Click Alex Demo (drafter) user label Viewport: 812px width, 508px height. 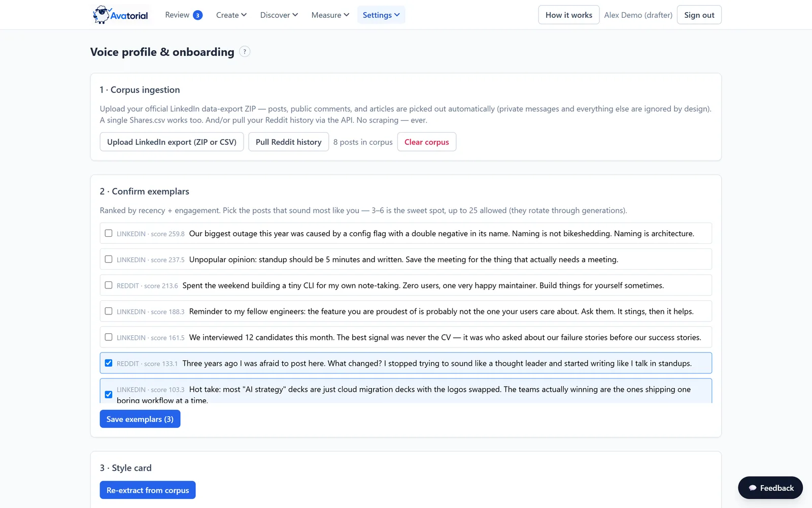pyautogui.click(x=638, y=15)
